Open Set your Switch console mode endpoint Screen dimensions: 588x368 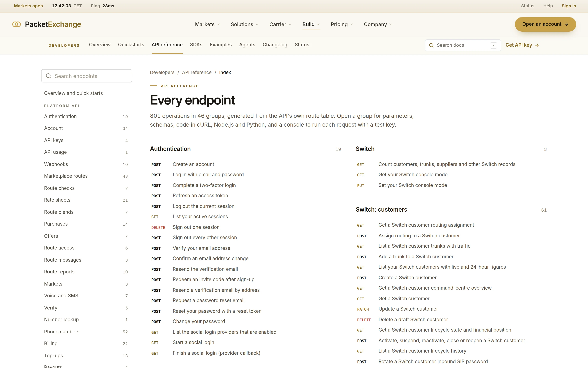coord(451,185)
